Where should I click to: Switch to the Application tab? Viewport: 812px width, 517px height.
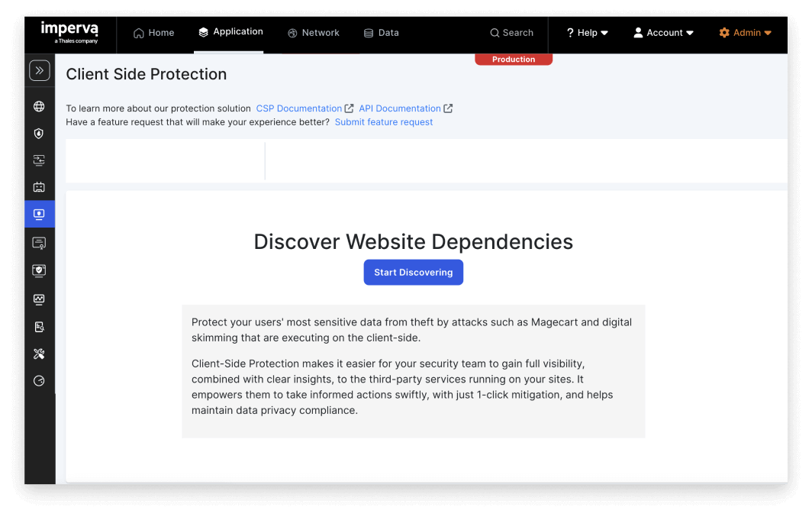pos(230,31)
